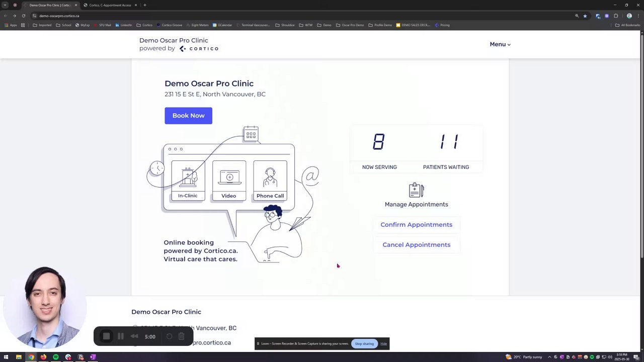The image size is (644, 362).
Task: Show hidden system tray icons
Action: click(x=549, y=357)
